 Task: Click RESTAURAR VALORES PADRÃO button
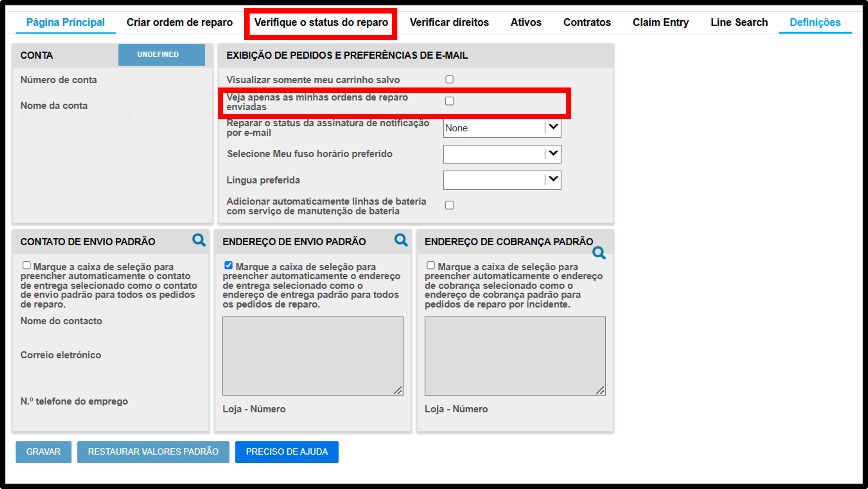click(x=153, y=452)
